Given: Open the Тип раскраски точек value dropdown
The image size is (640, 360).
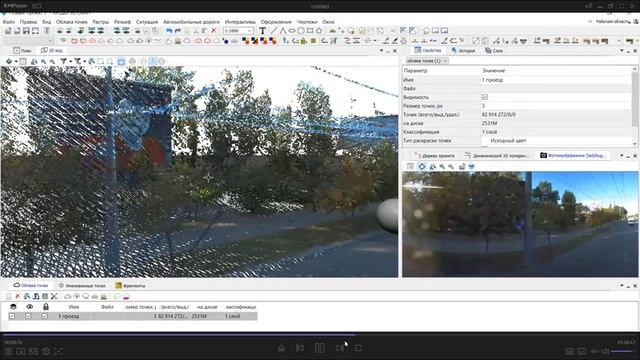Looking at the screenshot, I should coord(556,140).
